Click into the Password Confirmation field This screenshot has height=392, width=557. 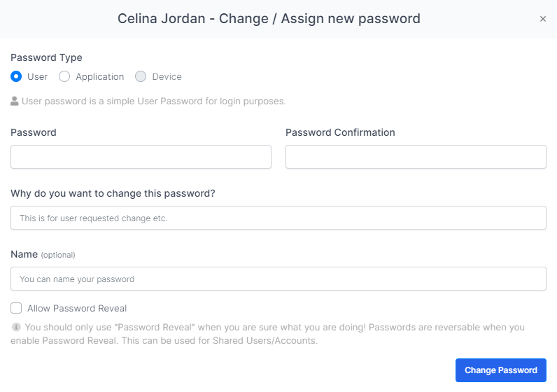416,157
